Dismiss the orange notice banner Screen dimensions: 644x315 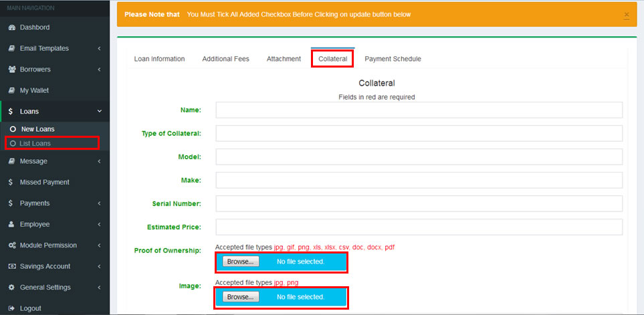click(626, 14)
